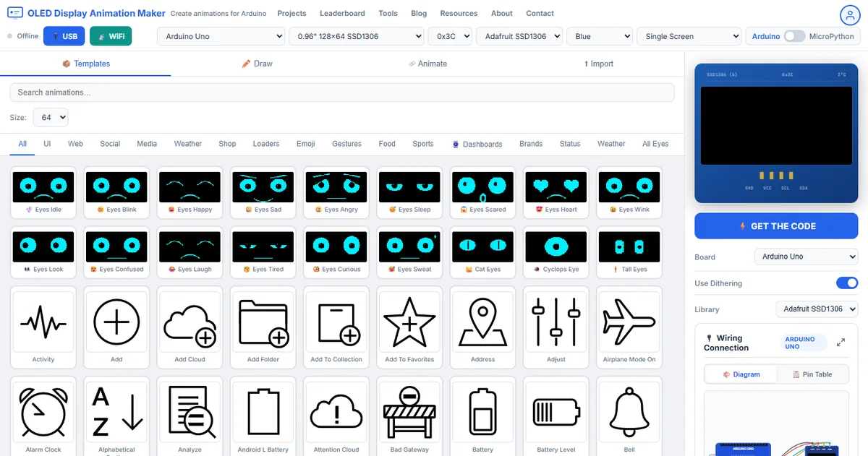The width and height of the screenshot is (868, 456).
Task: Select the Eyes Idle animation
Action: pyautogui.click(x=43, y=192)
